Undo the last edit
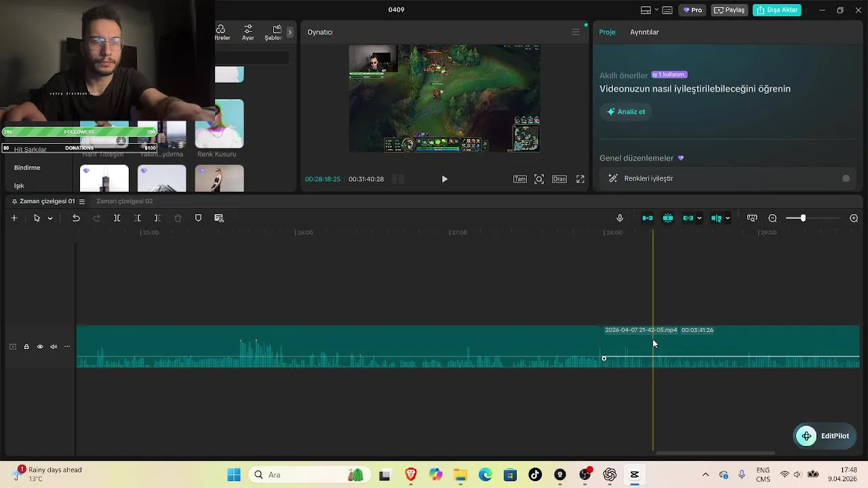Viewport: 868px width, 488px height. [76, 218]
